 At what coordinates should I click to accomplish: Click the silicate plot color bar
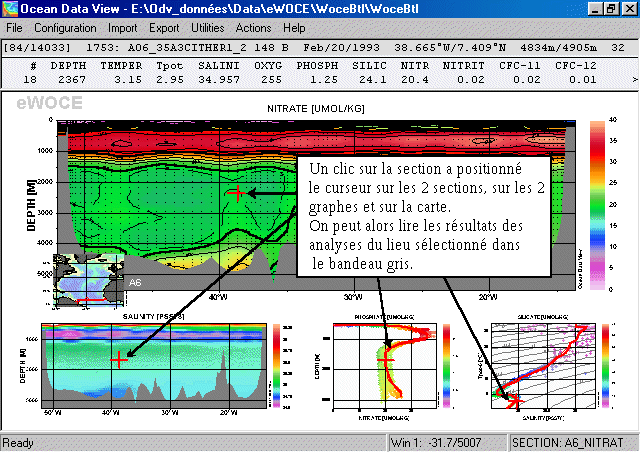point(605,366)
